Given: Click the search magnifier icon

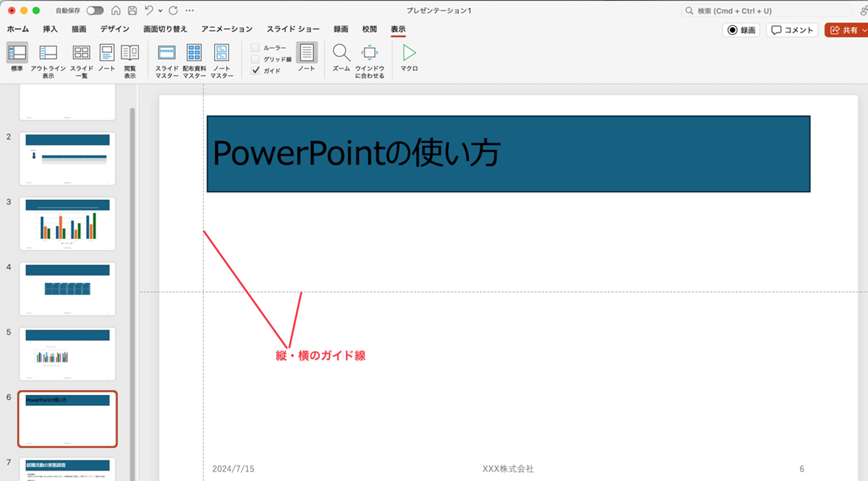Looking at the screenshot, I should click(689, 10).
